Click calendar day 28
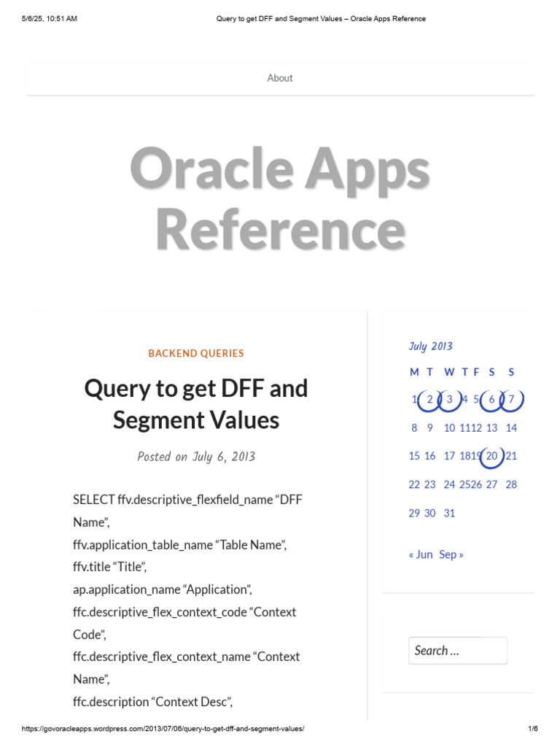560x747 pixels. (x=511, y=484)
